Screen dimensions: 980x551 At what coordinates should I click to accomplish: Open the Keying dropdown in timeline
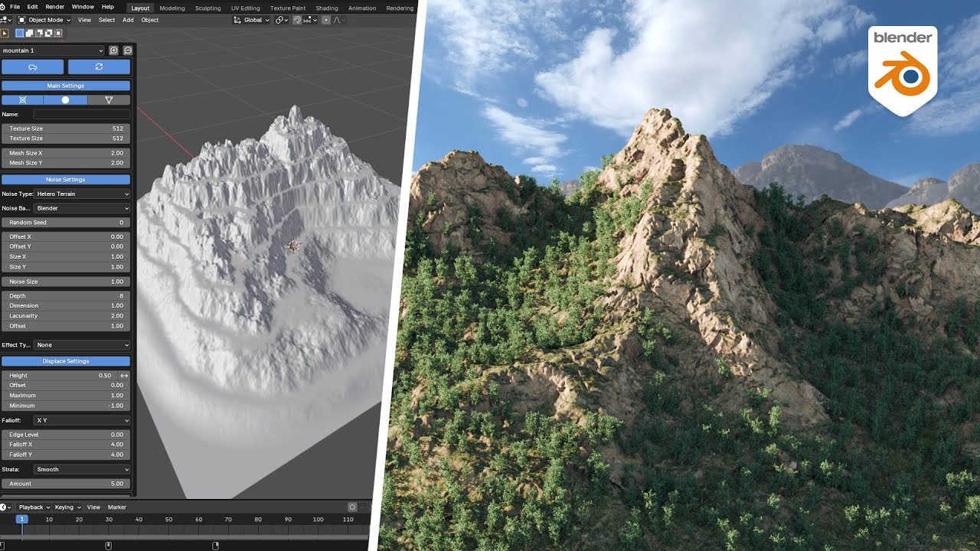point(67,507)
